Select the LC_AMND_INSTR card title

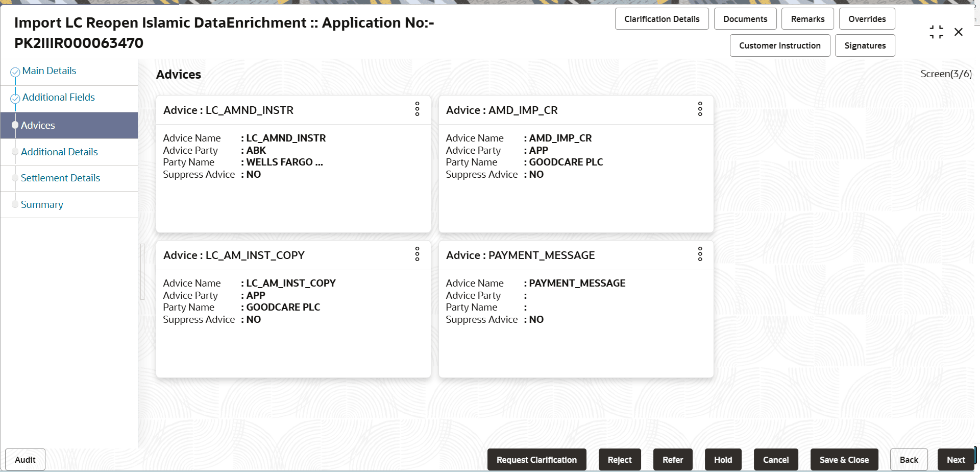tap(228, 110)
